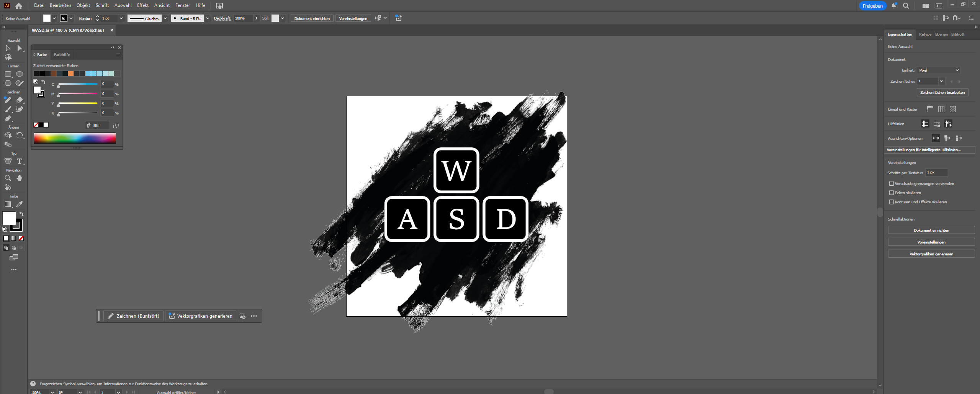Select the Hand navigation tool
Image resolution: width=980 pixels, height=394 pixels.
(x=20, y=178)
